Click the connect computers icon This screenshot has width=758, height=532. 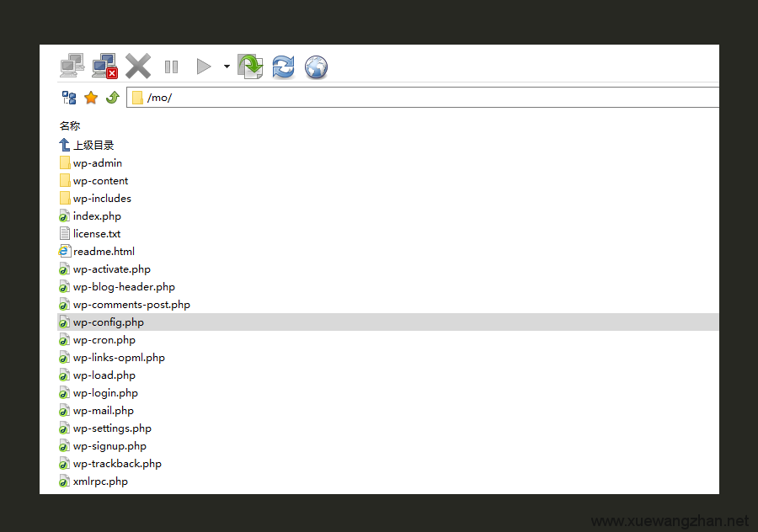pos(72,66)
